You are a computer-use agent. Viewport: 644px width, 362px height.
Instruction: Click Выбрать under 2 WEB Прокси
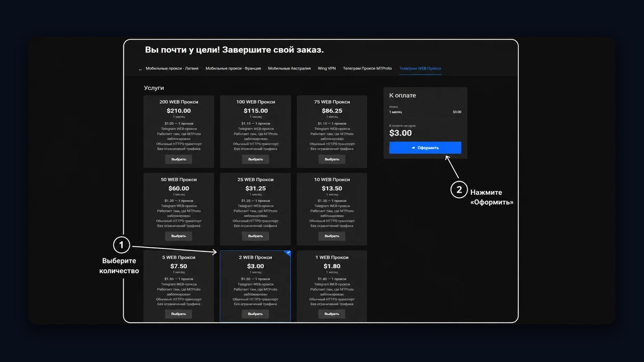tap(255, 314)
